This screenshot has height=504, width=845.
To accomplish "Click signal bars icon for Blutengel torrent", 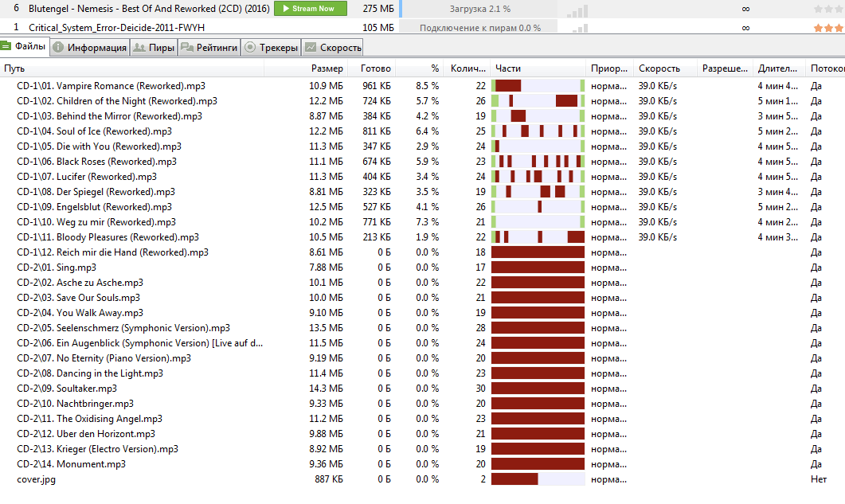I will coord(577,10).
